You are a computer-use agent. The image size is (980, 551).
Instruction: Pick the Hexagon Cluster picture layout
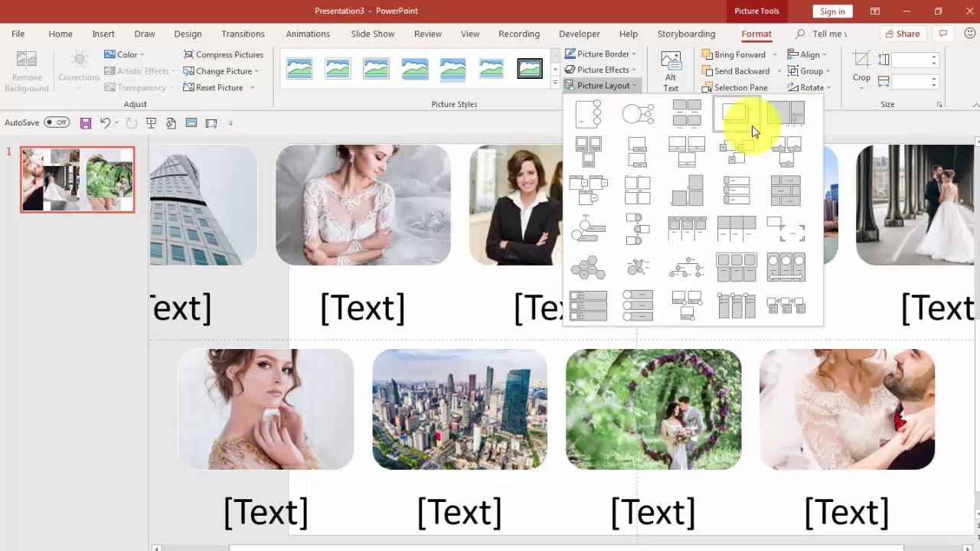tap(588, 267)
